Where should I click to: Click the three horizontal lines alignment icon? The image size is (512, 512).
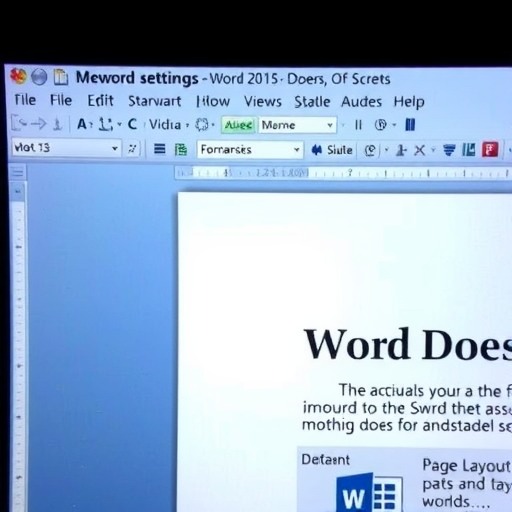159,149
